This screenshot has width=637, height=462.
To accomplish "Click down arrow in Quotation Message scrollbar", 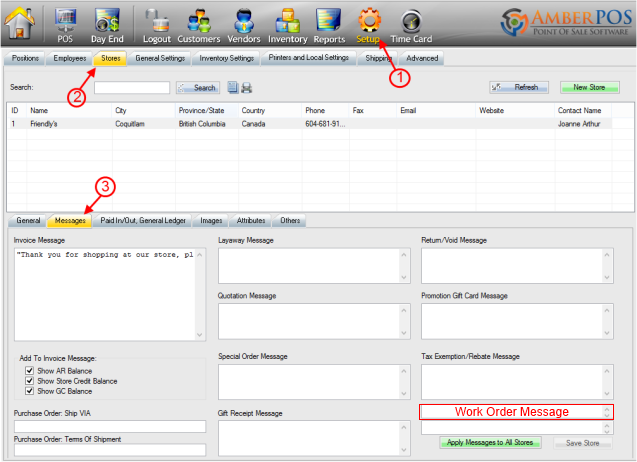I will 404,333.
